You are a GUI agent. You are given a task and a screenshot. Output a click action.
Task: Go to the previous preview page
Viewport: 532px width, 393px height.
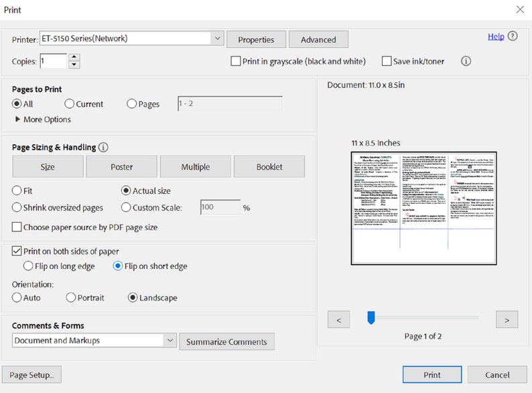pos(338,320)
